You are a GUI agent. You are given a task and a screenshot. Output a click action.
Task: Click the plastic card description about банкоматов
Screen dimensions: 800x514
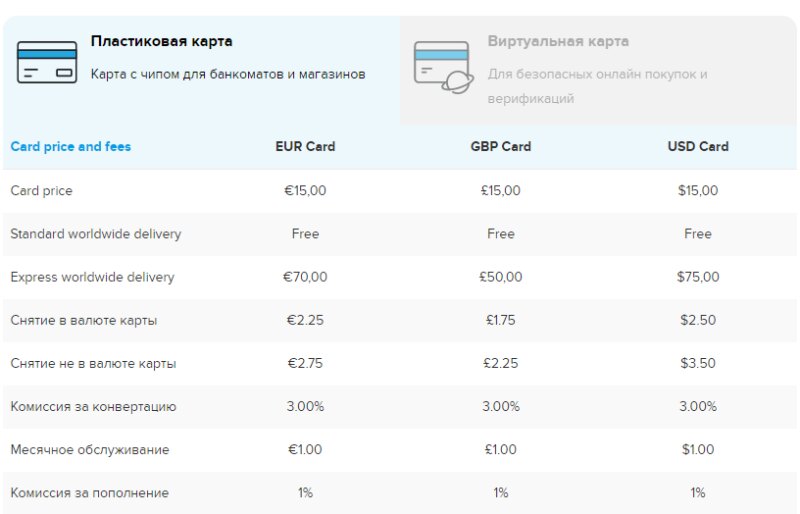coord(228,74)
